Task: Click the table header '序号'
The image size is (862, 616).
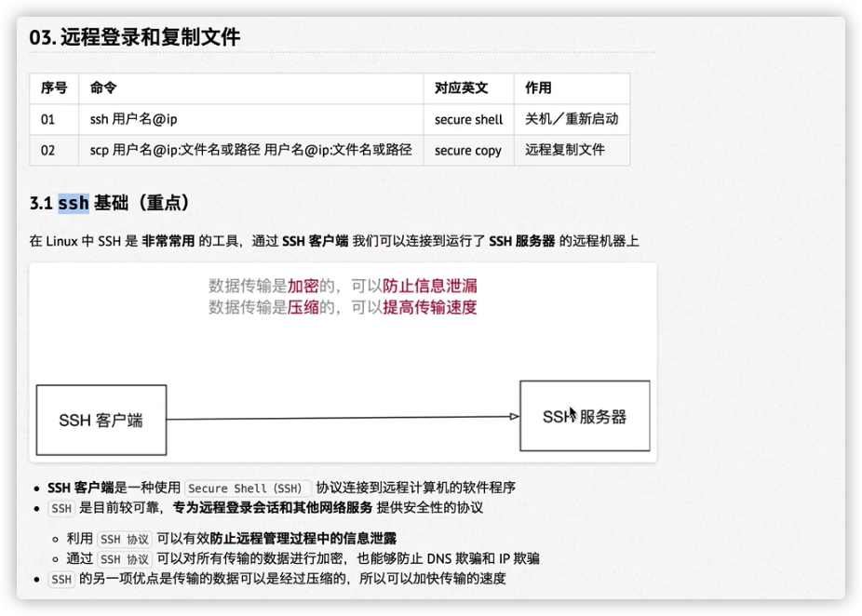Action: (x=54, y=87)
